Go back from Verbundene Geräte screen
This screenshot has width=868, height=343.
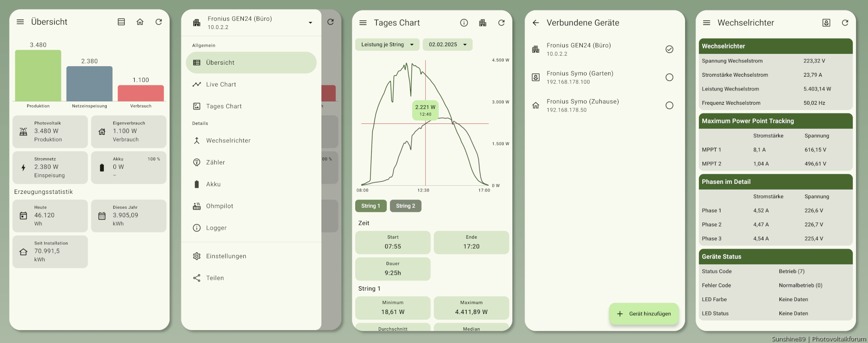click(x=536, y=23)
